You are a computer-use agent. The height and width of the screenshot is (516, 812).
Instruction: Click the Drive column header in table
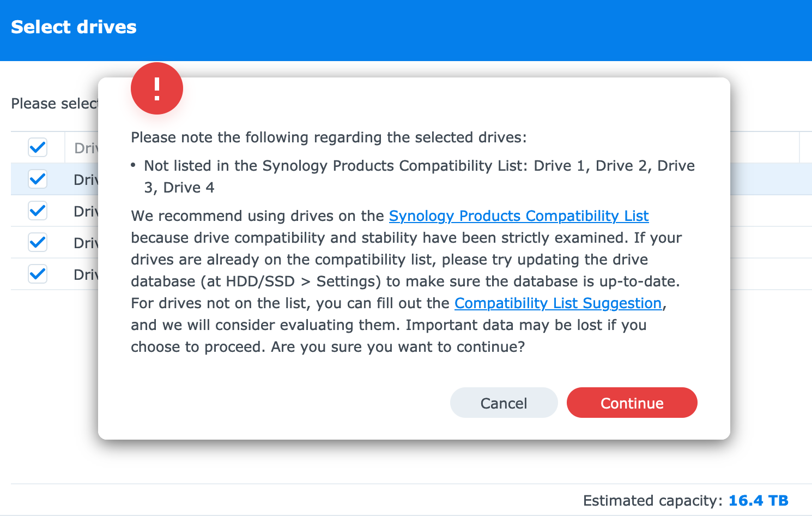click(86, 148)
